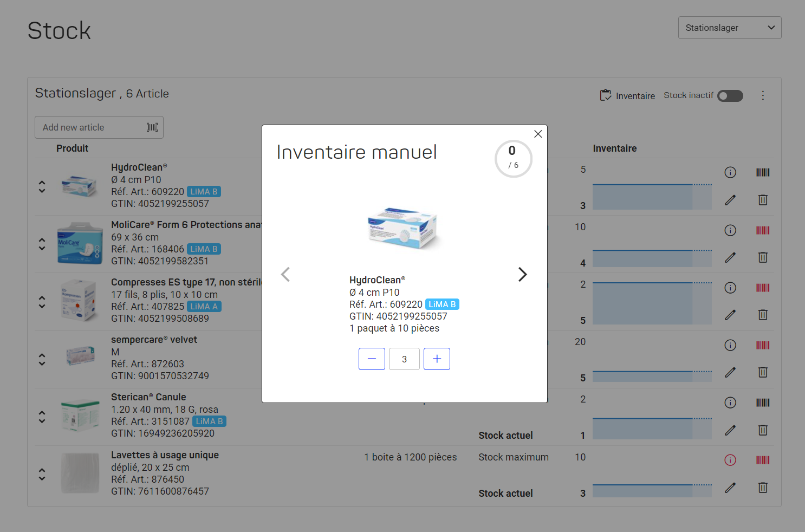
Task: Click the HydroClean product image in dialog
Action: click(x=404, y=228)
